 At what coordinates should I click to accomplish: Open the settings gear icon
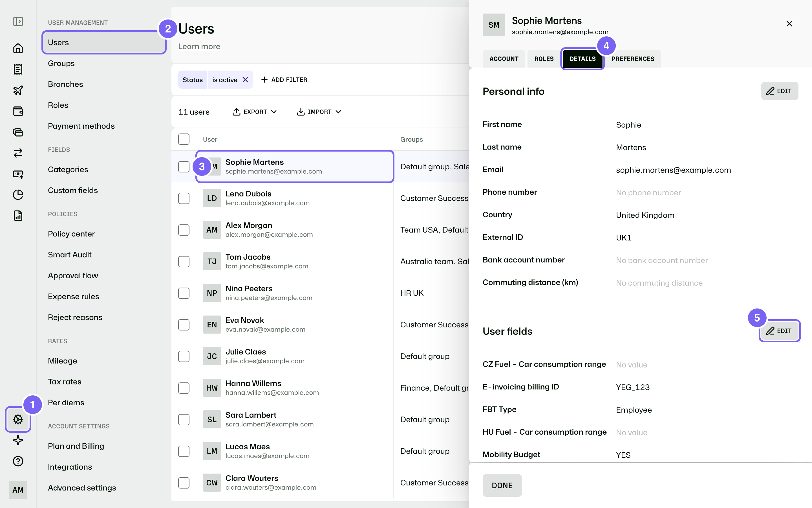click(x=18, y=419)
